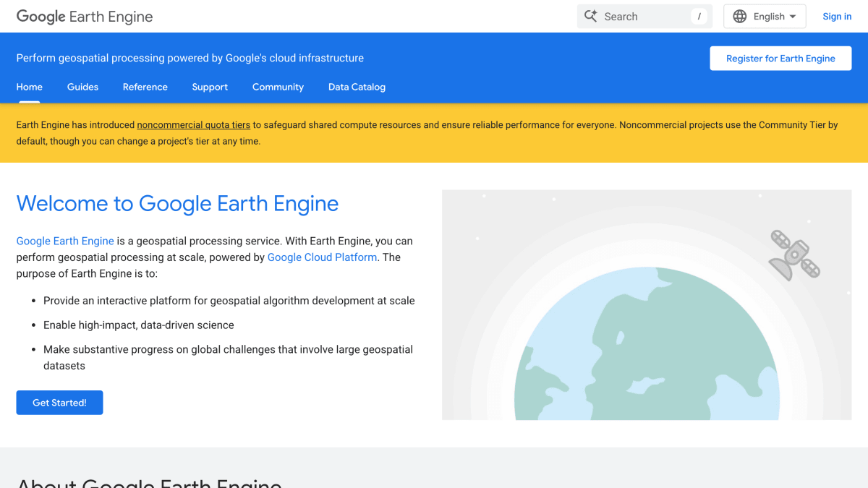Click Register for Earth Engine button
The height and width of the screenshot is (488, 868).
coord(780,59)
